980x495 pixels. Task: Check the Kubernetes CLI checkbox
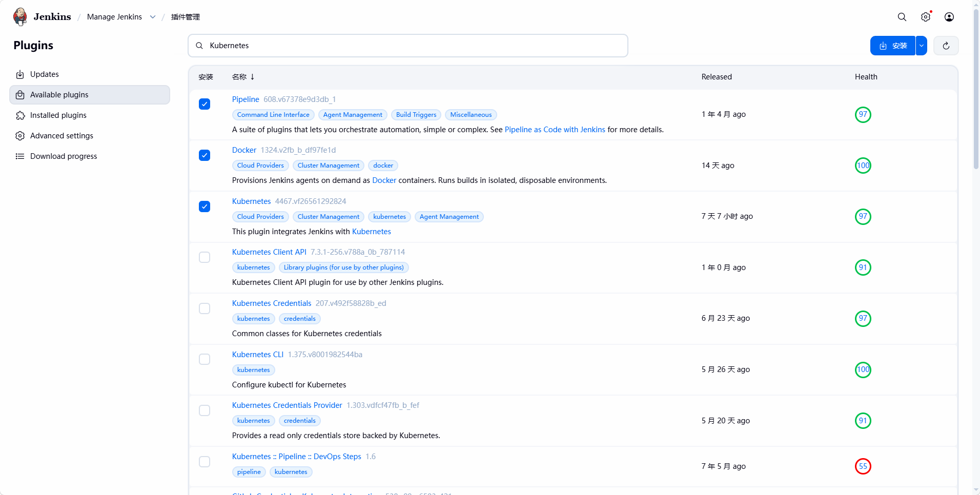[x=205, y=359]
